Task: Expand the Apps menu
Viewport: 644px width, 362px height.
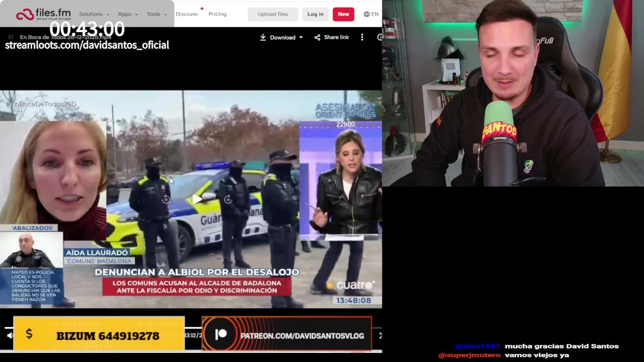Action: pos(128,14)
